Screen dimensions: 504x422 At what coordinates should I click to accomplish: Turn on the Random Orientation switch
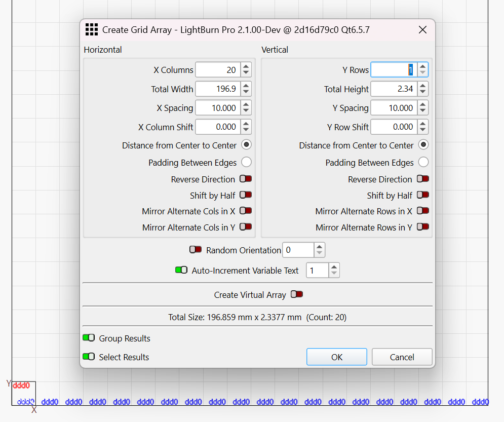pyautogui.click(x=196, y=250)
